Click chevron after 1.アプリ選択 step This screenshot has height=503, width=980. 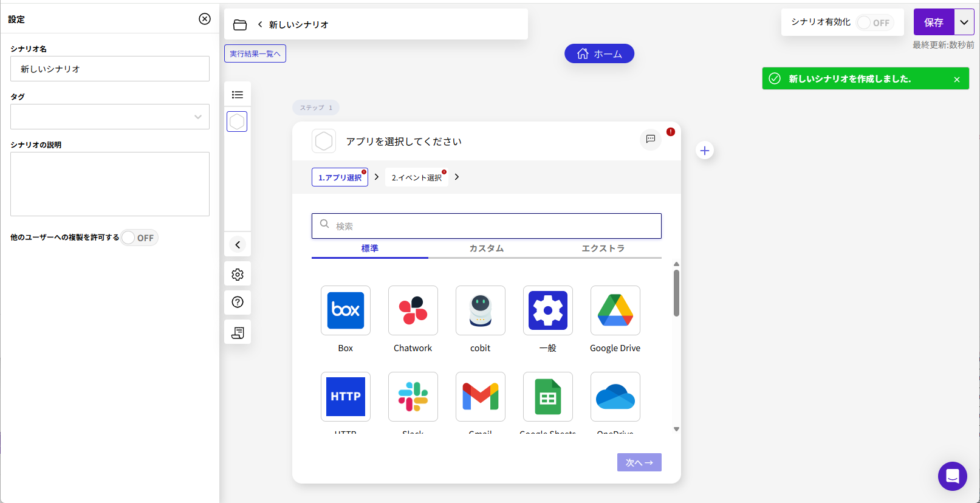(x=377, y=177)
